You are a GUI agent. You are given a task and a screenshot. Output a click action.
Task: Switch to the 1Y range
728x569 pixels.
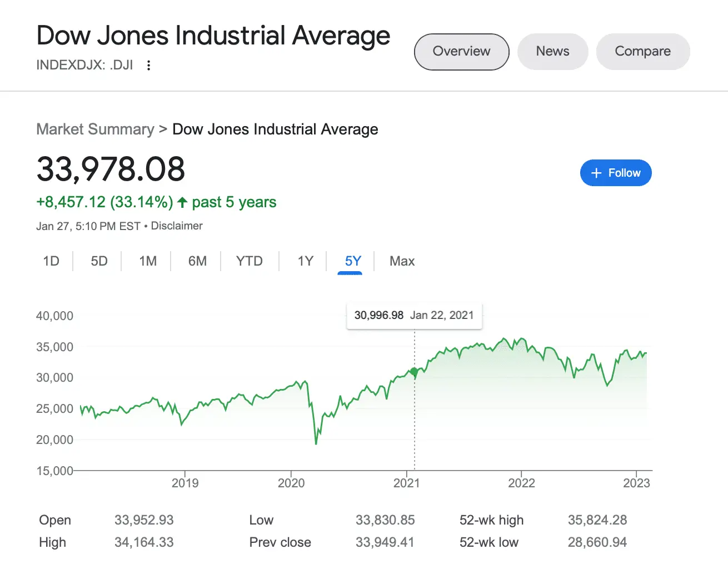click(306, 261)
